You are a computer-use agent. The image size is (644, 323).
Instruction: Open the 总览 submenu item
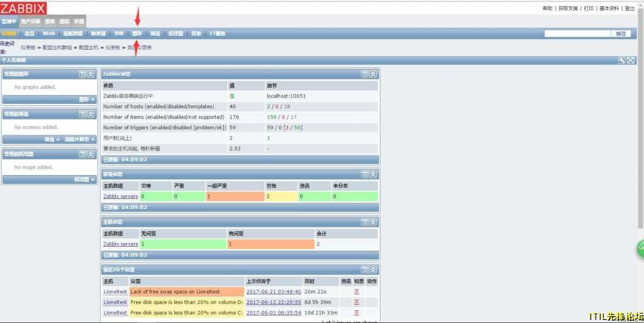pyautogui.click(x=30, y=34)
